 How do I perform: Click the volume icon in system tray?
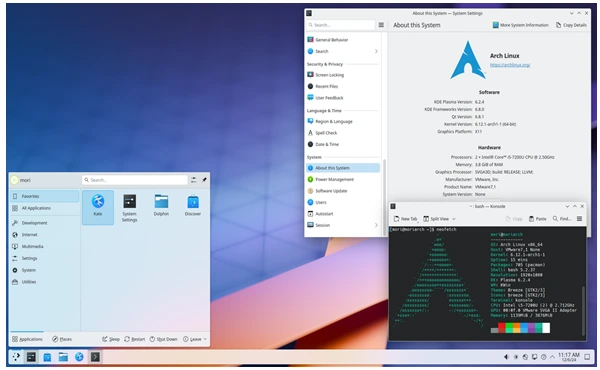tap(506, 357)
